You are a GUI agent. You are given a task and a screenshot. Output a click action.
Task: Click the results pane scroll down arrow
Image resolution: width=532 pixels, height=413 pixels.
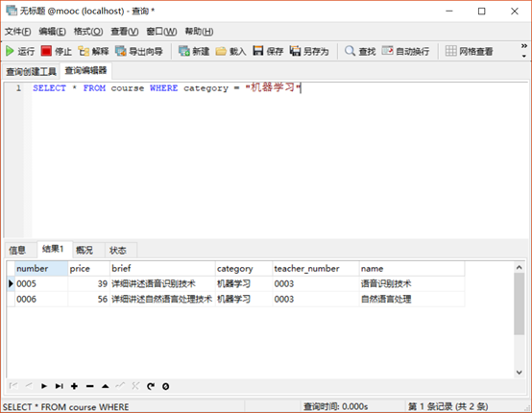click(520, 373)
